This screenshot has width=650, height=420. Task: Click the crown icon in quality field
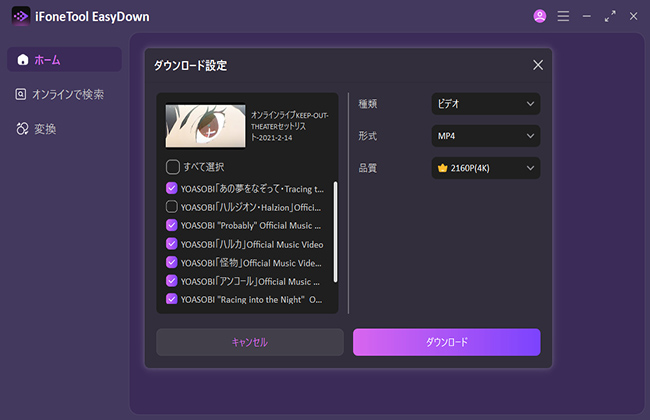click(443, 168)
